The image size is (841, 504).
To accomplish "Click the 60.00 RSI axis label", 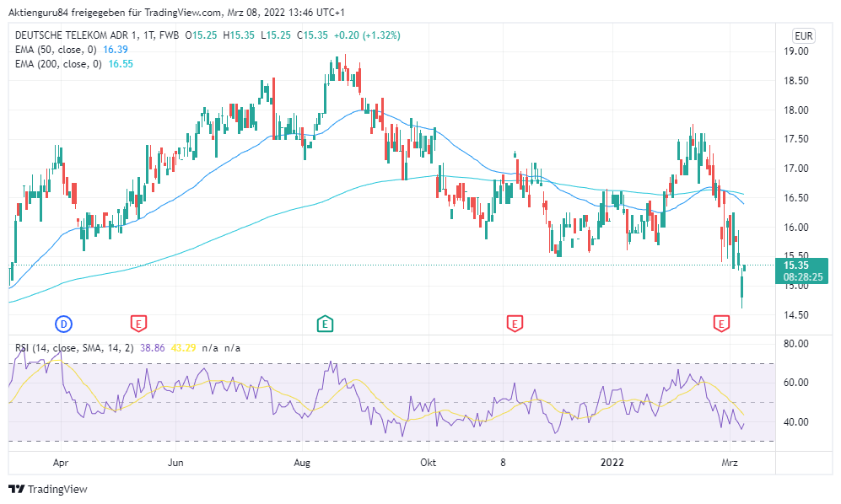I will click(796, 383).
